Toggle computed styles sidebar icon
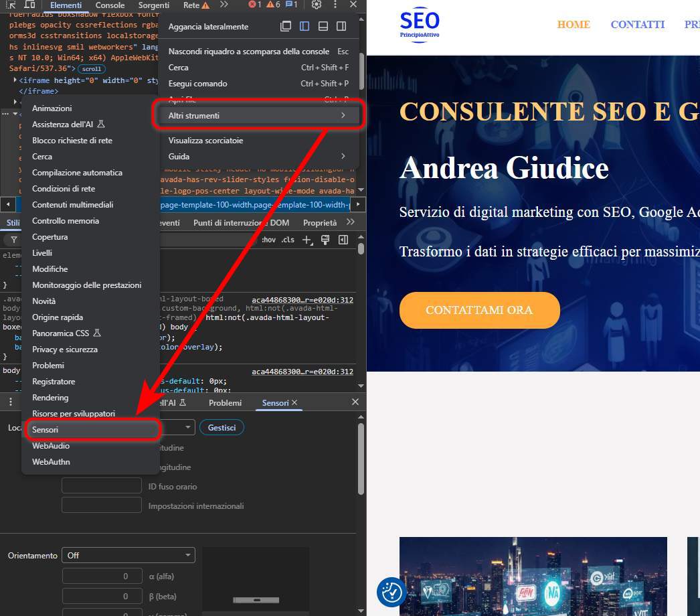Image resolution: width=700 pixels, height=616 pixels. pyautogui.click(x=343, y=240)
